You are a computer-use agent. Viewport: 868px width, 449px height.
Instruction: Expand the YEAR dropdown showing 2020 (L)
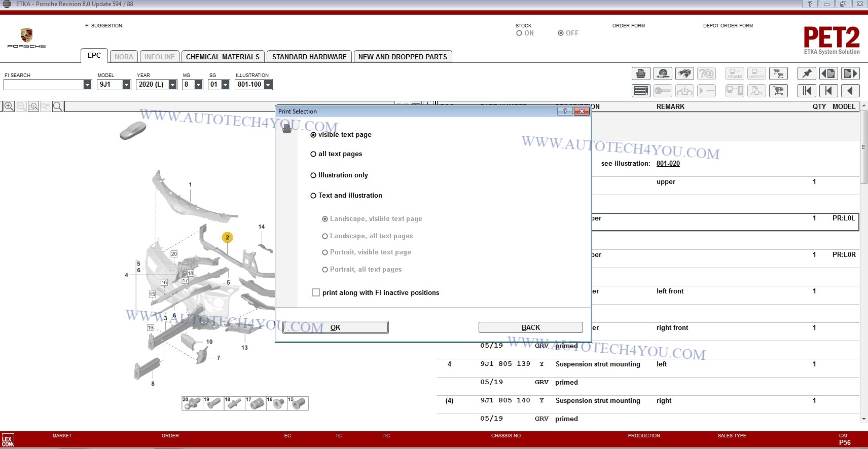[x=172, y=85]
